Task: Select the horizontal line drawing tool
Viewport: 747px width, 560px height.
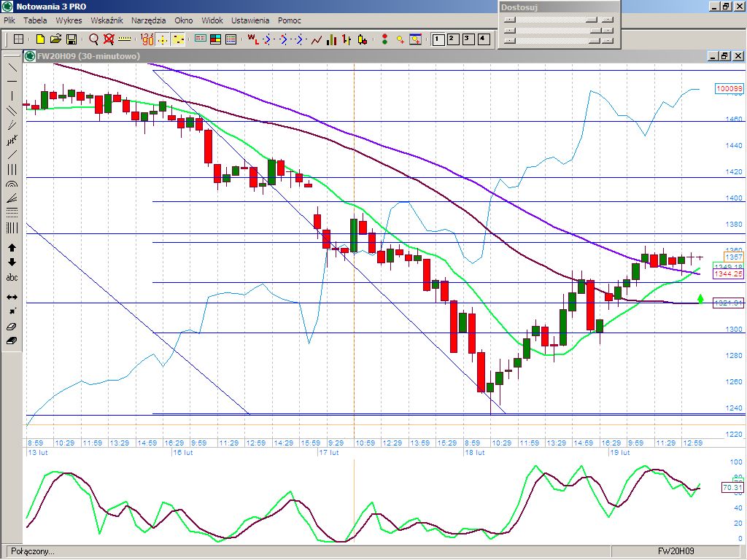Action: [12, 82]
